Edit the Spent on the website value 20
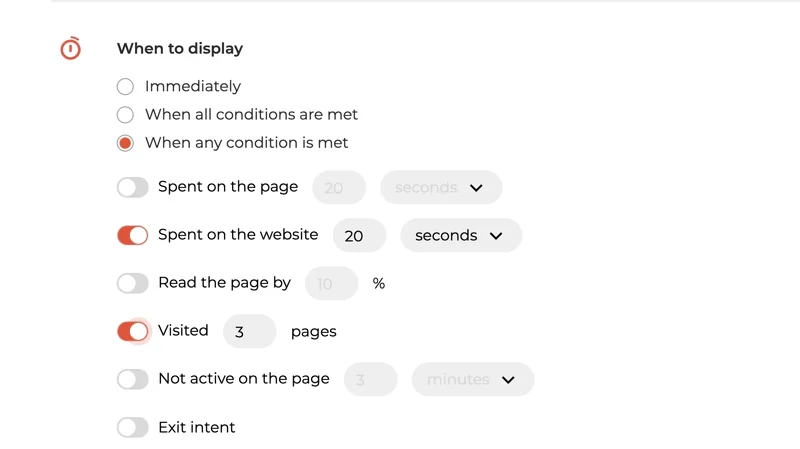This screenshot has height=449, width=800. [359, 235]
